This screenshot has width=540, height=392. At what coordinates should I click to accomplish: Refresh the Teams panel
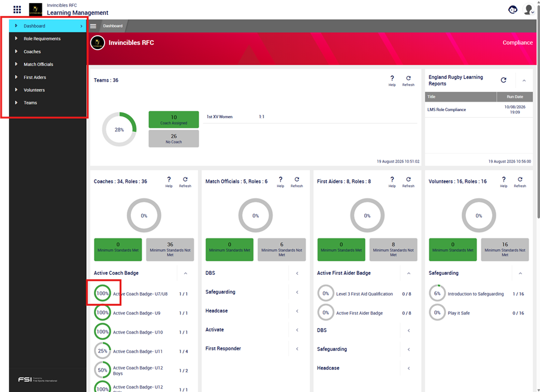(x=408, y=81)
